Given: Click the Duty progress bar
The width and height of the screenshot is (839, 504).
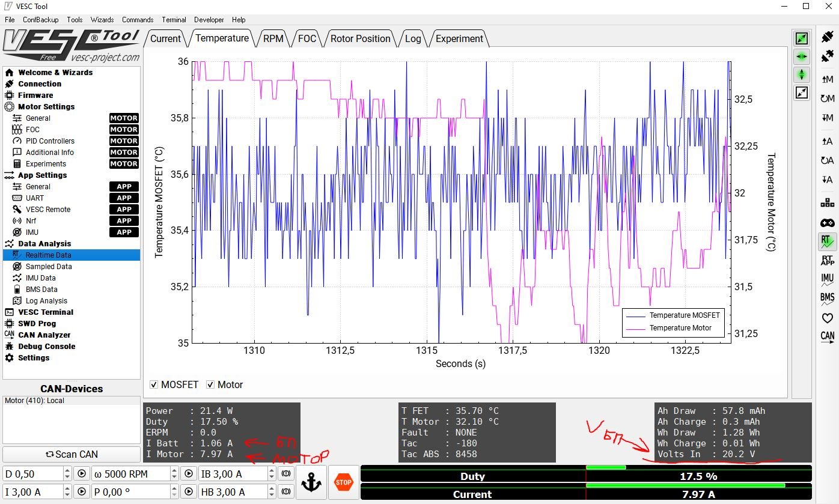Looking at the screenshot, I should pos(586,475).
